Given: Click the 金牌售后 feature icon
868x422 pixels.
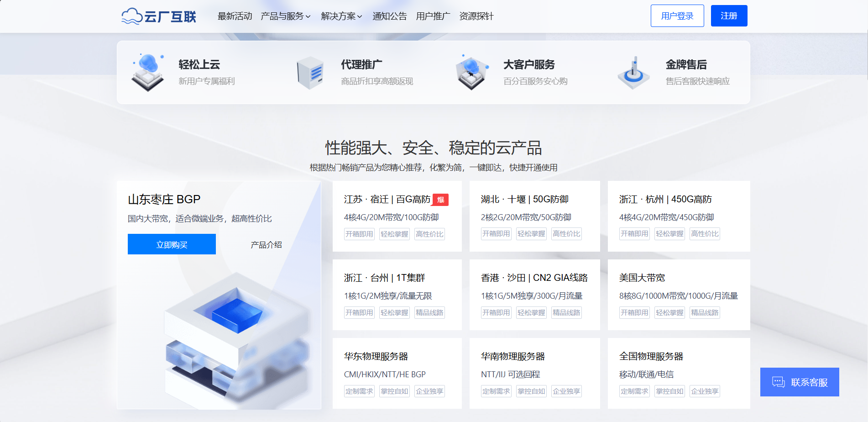Looking at the screenshot, I should coord(633,72).
